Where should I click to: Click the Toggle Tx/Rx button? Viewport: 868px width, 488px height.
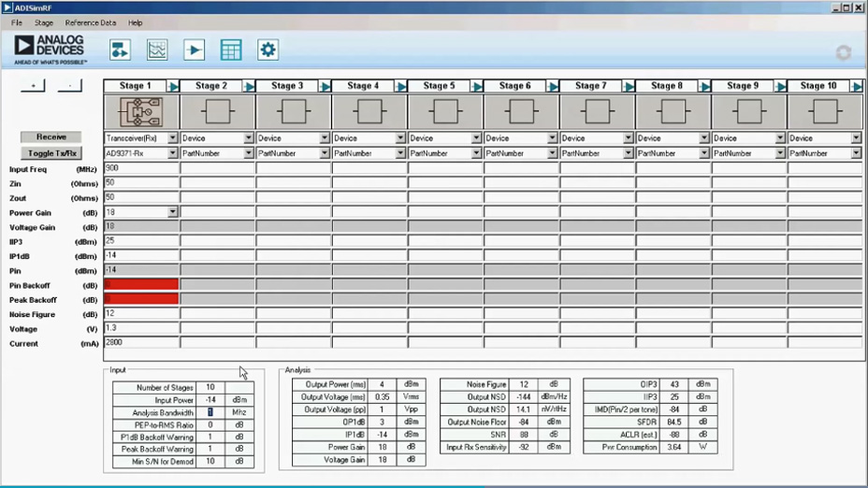pos(51,153)
